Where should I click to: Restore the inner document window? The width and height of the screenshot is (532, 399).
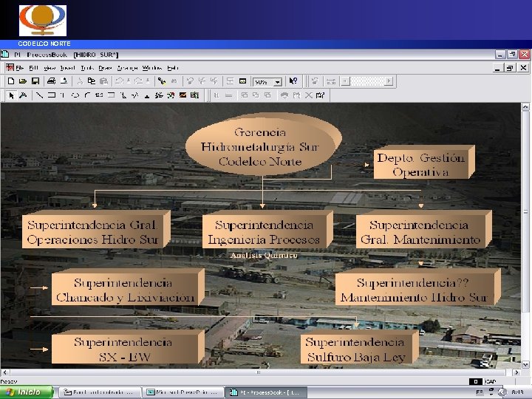point(510,68)
